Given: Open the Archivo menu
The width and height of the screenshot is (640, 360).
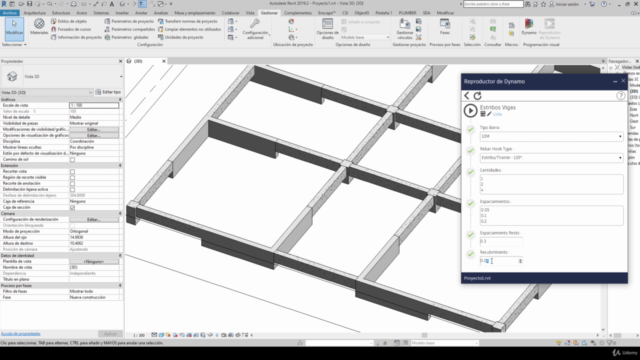Looking at the screenshot, I should [x=10, y=13].
